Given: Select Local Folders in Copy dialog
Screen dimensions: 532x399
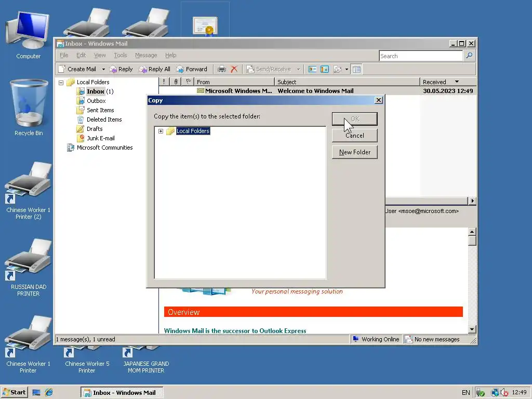Looking at the screenshot, I should pos(193,131).
